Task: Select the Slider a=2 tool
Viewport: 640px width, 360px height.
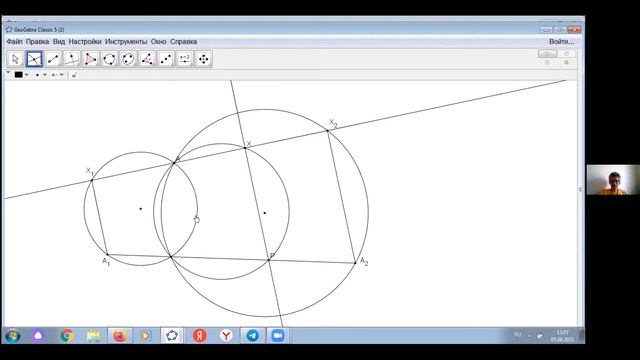Action: (184, 59)
